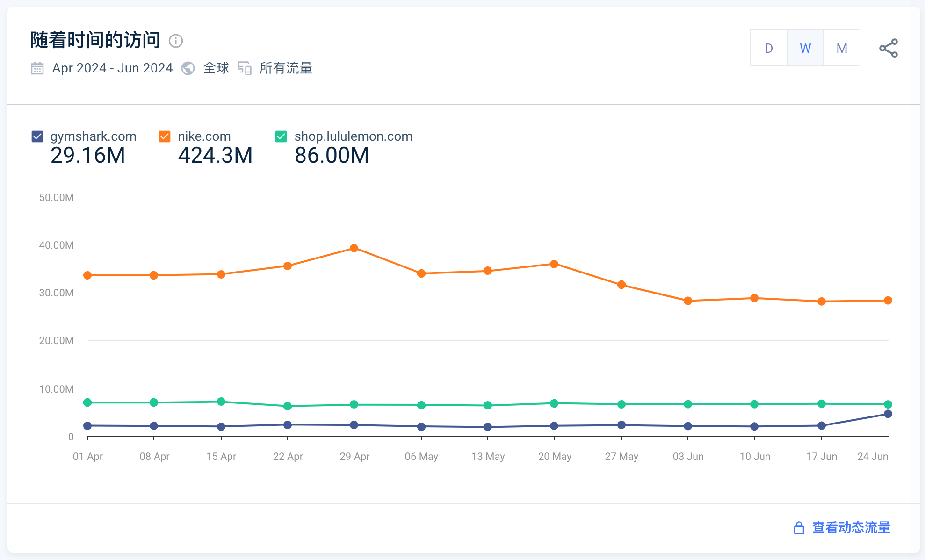The image size is (925, 560).
Task: Uncheck the gymshark.com series checkbox
Action: [x=37, y=136]
